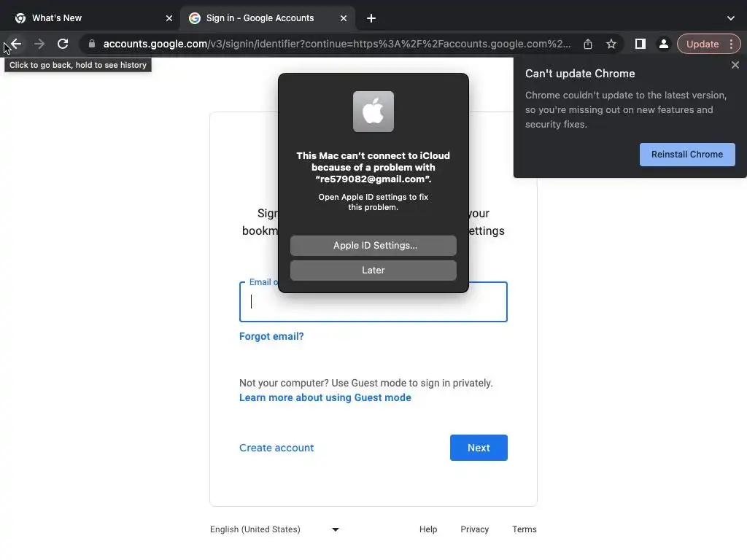
Task: Click the Can't update Chrome heading
Action: [580, 74]
